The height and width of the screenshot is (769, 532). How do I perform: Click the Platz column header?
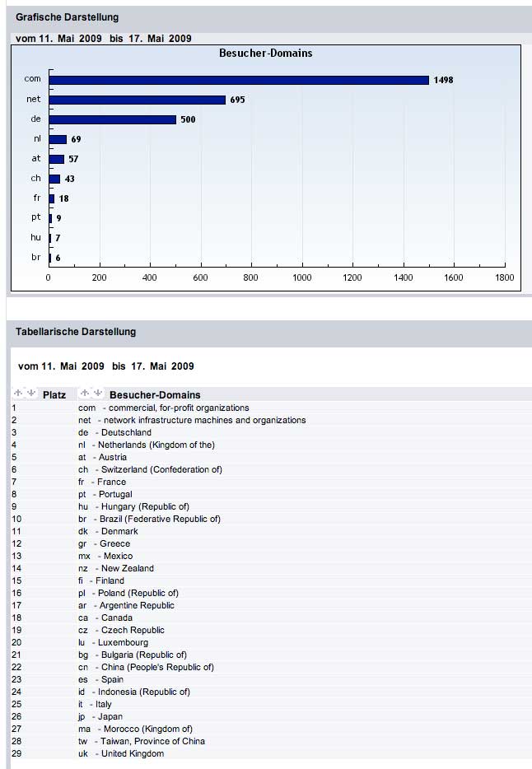pos(54,395)
